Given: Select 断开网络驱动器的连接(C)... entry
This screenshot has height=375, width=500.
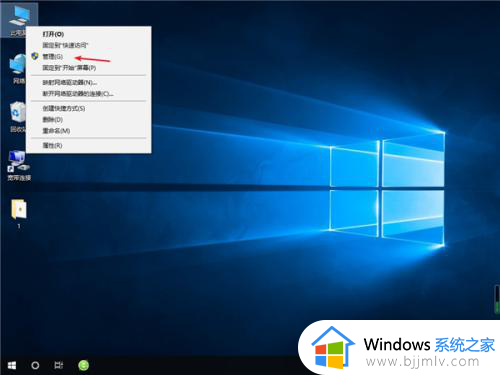Looking at the screenshot, I should click(88, 94).
